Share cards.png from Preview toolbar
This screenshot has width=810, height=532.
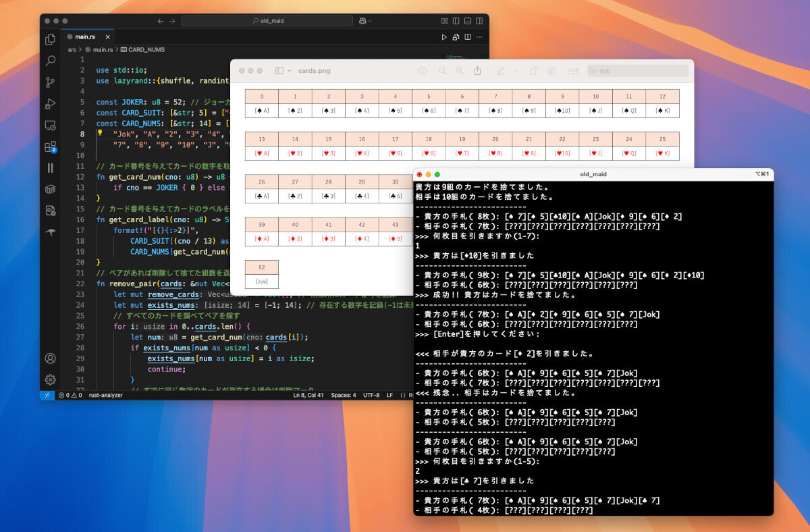coord(478,71)
